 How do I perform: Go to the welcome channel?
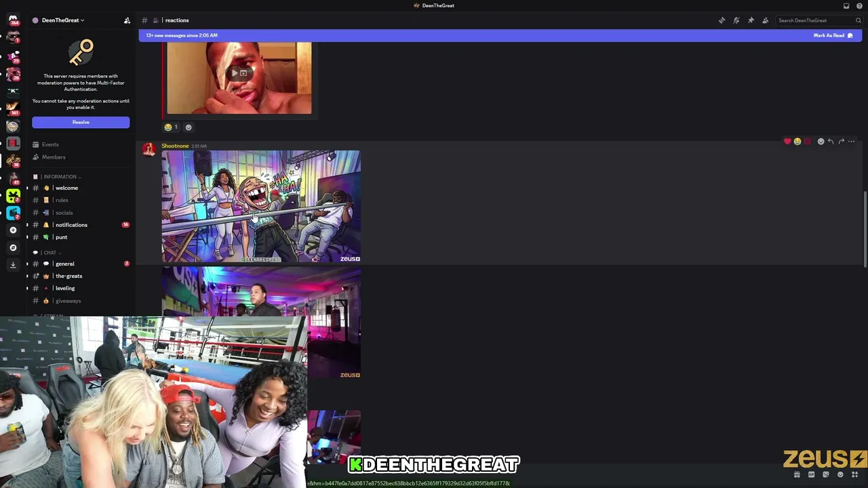(81, 188)
